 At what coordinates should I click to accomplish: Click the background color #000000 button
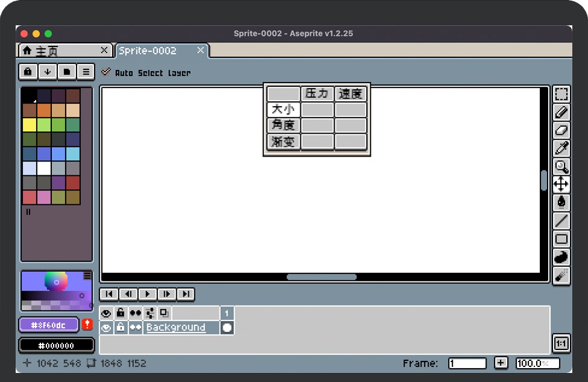[x=56, y=345]
